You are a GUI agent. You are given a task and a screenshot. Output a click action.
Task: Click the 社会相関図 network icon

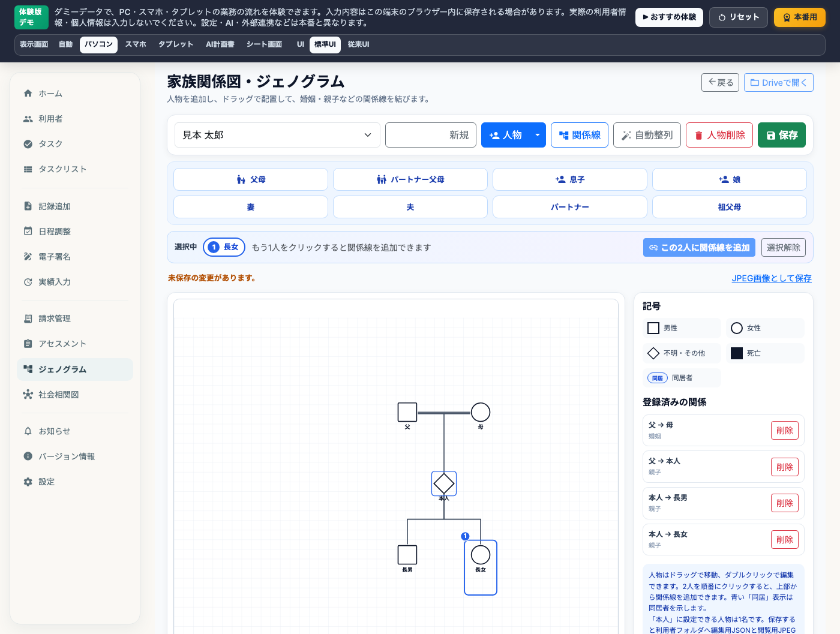click(x=28, y=395)
